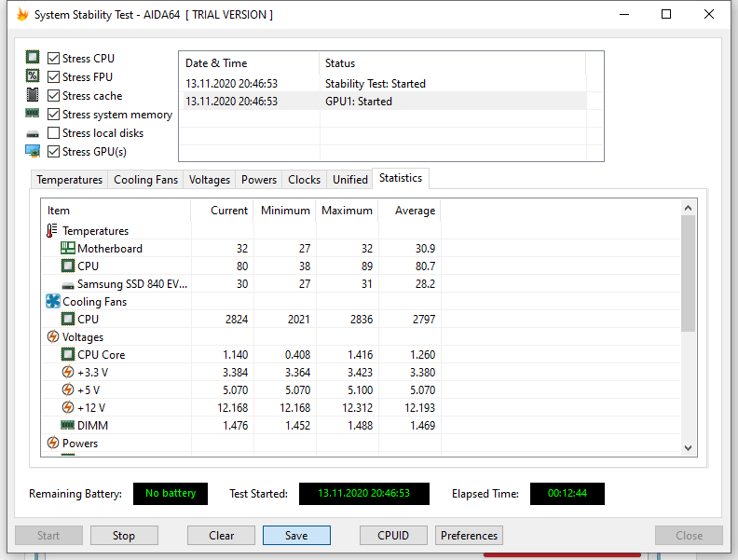This screenshot has width=738, height=560.
Task: Click the Date & Time log column header
Action: pyautogui.click(x=250, y=63)
